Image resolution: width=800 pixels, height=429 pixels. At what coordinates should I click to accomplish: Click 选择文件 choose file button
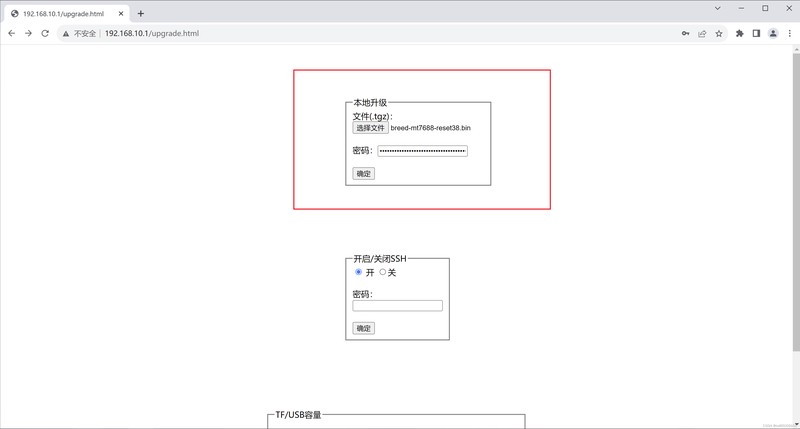click(370, 128)
